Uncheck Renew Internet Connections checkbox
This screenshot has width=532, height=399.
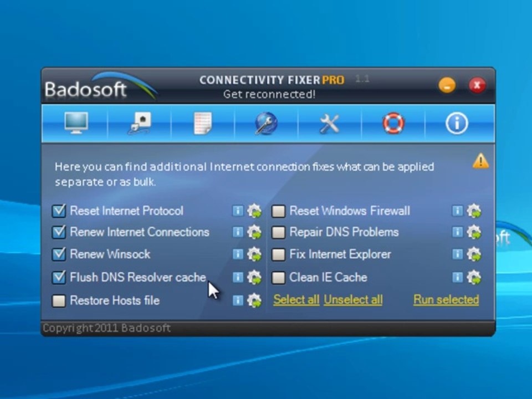click(59, 232)
